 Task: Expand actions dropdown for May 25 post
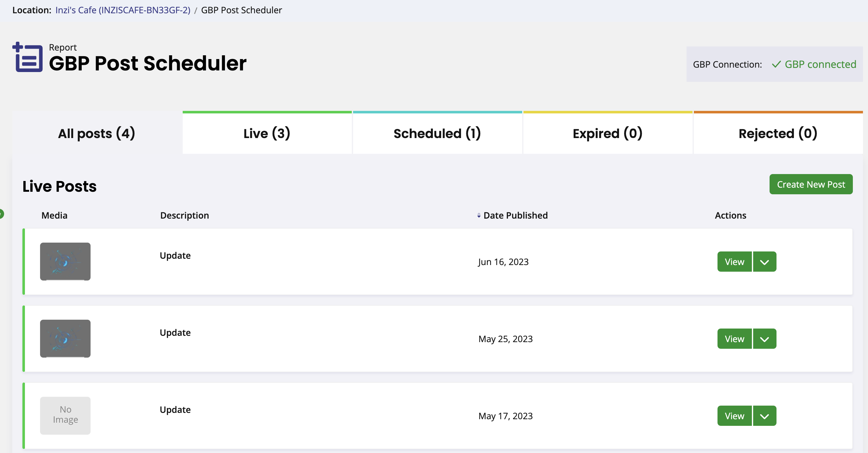(765, 339)
